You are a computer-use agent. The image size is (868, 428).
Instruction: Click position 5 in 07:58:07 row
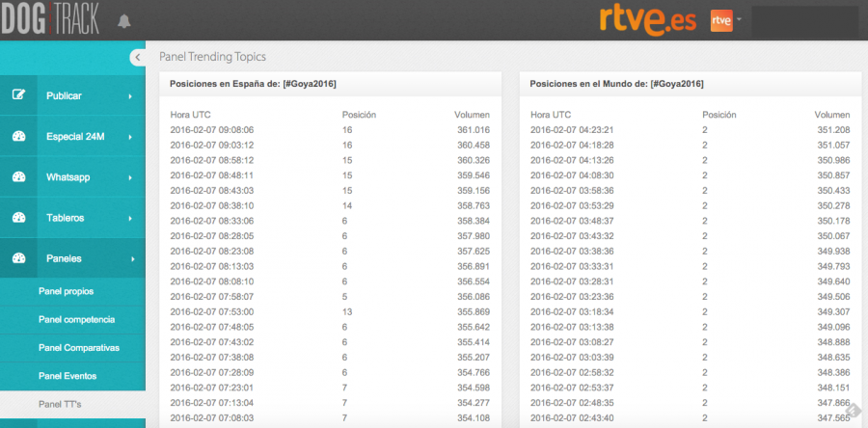tap(345, 296)
